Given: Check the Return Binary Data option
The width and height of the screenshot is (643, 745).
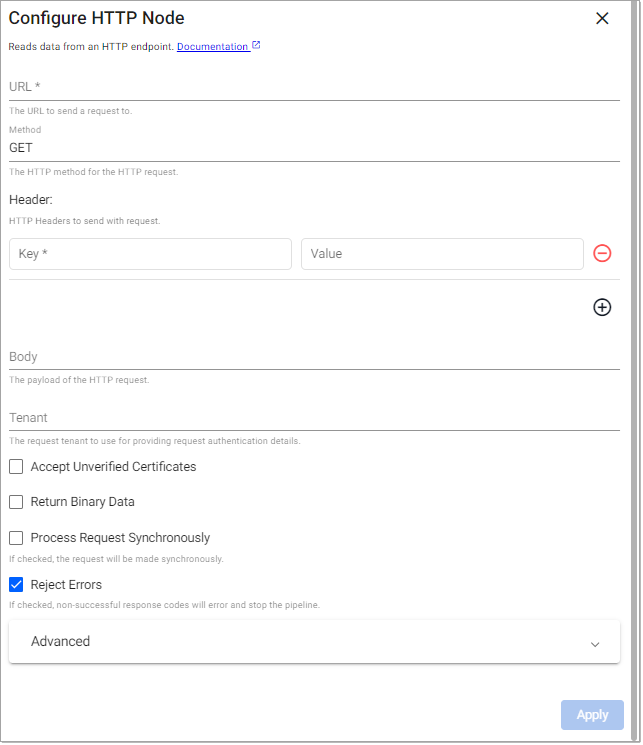Looking at the screenshot, I should point(16,502).
